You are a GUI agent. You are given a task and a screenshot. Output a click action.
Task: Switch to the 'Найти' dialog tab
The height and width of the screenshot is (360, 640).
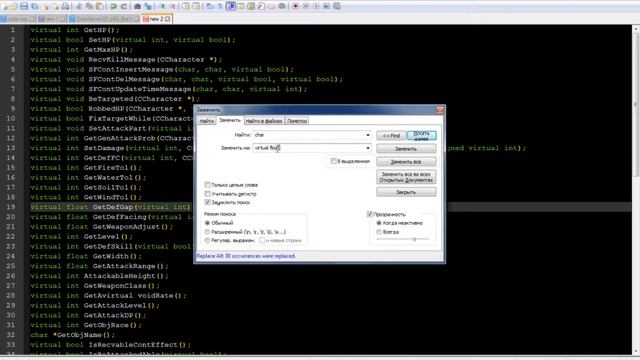coord(207,121)
